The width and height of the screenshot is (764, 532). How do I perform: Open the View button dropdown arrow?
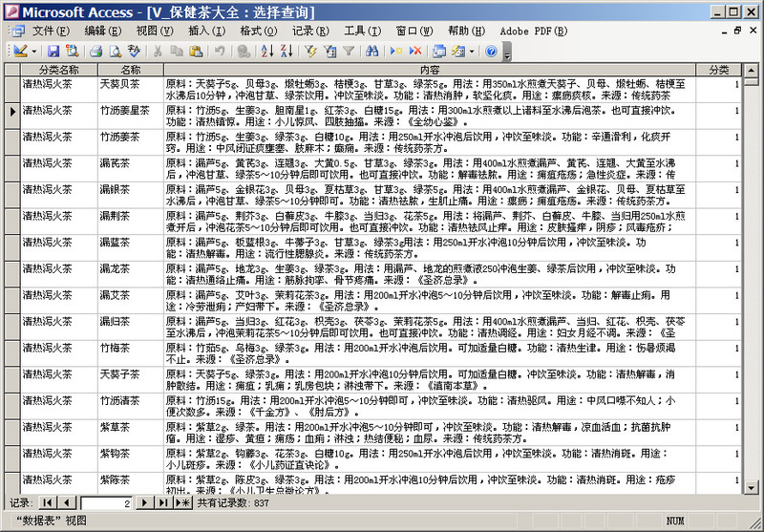[x=34, y=51]
